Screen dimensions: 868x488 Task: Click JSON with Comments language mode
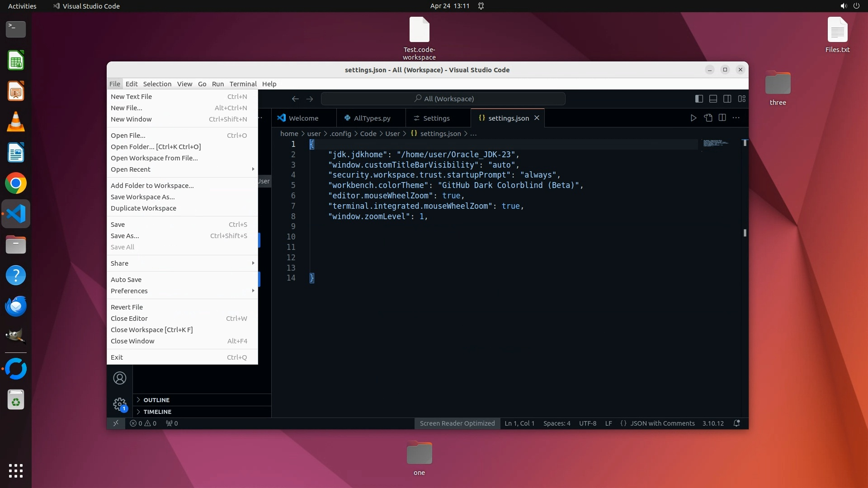click(662, 423)
